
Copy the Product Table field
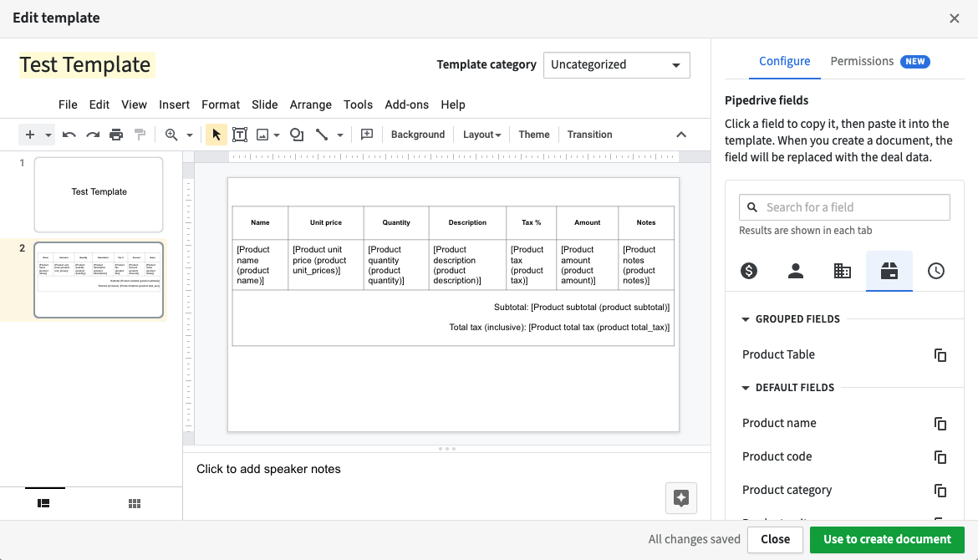(940, 354)
